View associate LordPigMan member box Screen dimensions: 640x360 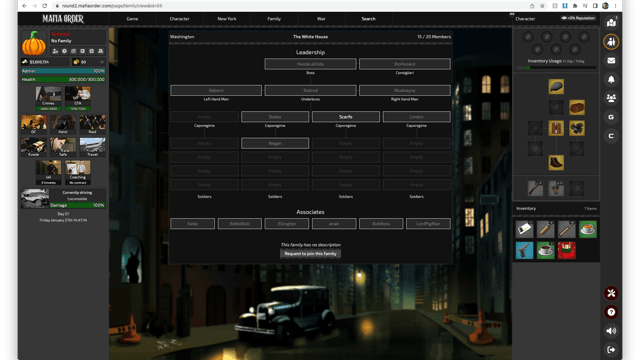428,224
